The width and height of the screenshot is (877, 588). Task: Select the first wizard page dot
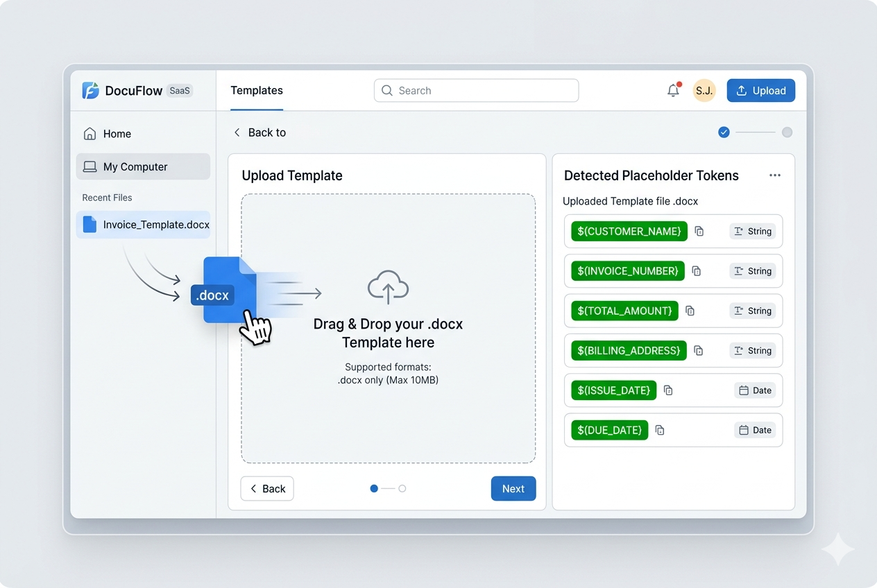(374, 489)
